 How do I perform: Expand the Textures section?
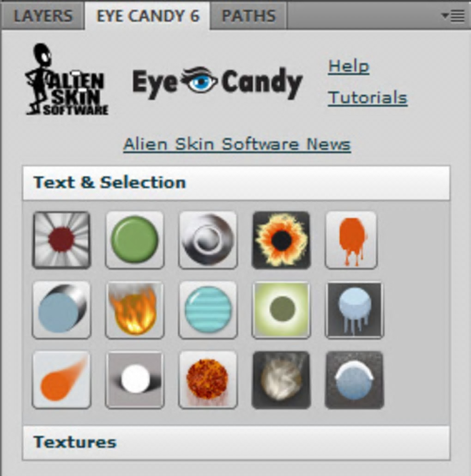[x=236, y=442]
